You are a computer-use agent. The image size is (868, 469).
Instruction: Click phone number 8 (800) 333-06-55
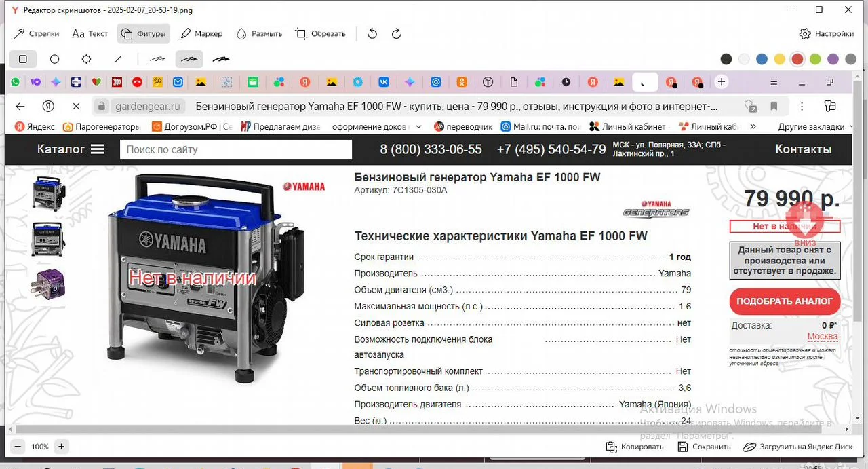[x=431, y=149]
